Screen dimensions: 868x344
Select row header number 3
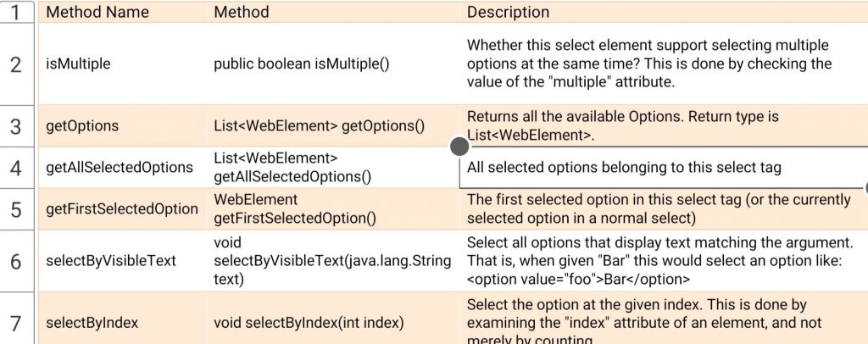point(17,126)
